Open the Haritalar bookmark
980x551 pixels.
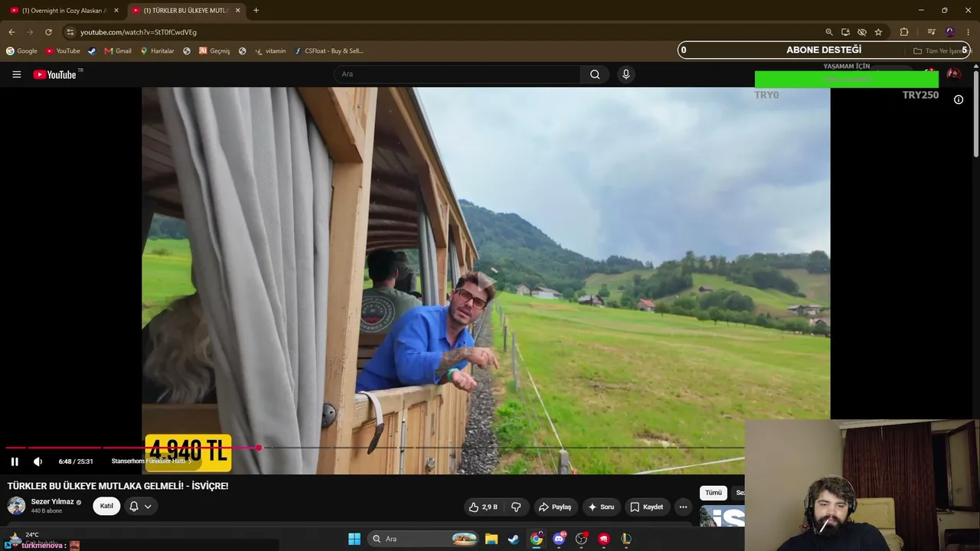157,51
